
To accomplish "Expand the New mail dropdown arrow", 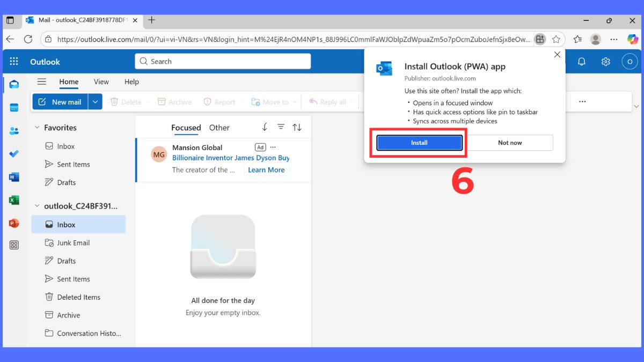I will tap(95, 102).
